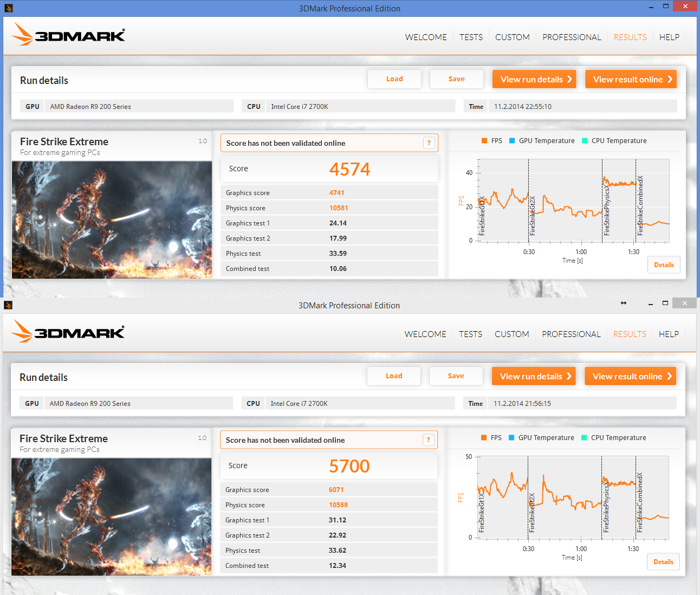
Task: Click Save button in bottom window
Action: (x=456, y=376)
